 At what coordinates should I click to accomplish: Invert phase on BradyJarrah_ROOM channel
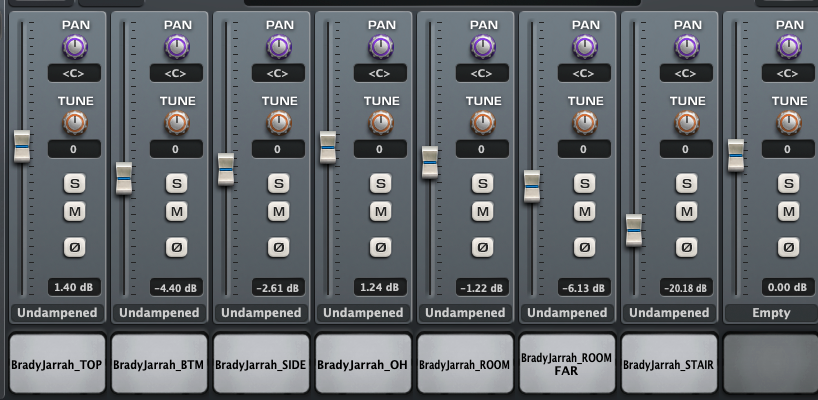(483, 247)
